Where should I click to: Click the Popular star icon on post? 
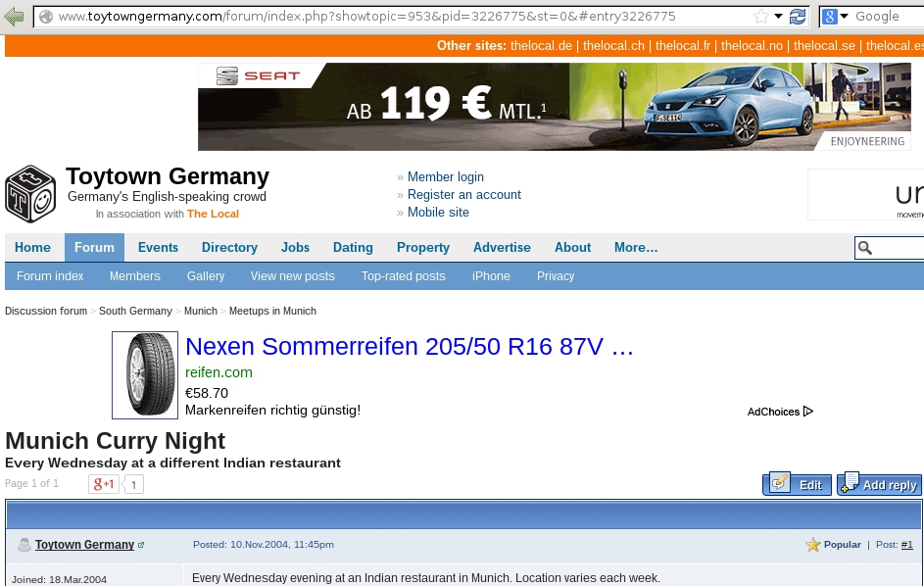pos(812,545)
